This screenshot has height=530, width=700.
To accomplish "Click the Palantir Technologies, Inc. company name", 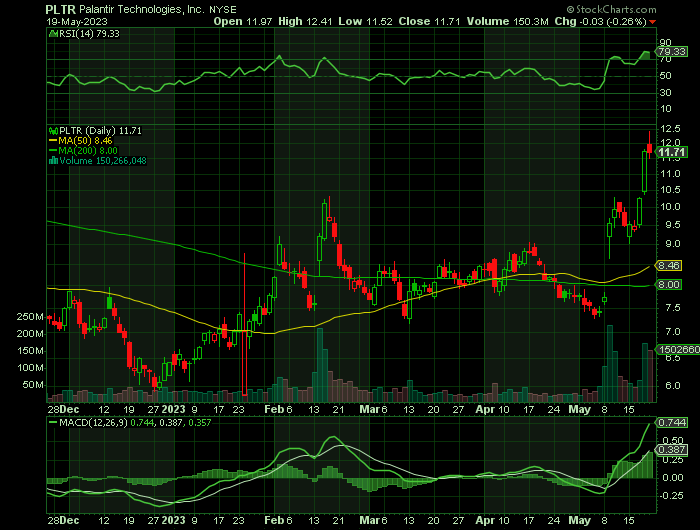I will (x=142, y=9).
